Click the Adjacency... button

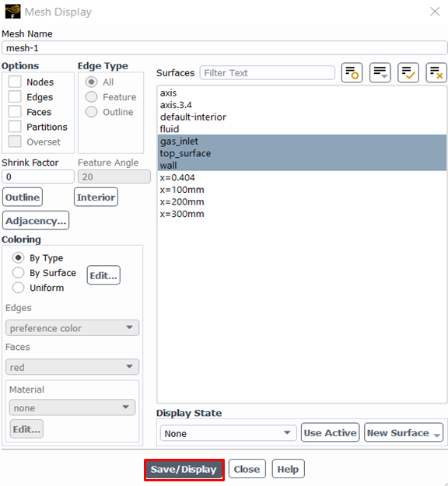click(36, 221)
